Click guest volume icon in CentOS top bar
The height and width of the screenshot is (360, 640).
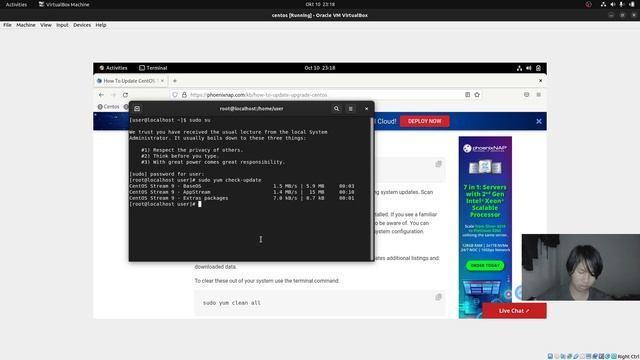[x=529, y=68]
